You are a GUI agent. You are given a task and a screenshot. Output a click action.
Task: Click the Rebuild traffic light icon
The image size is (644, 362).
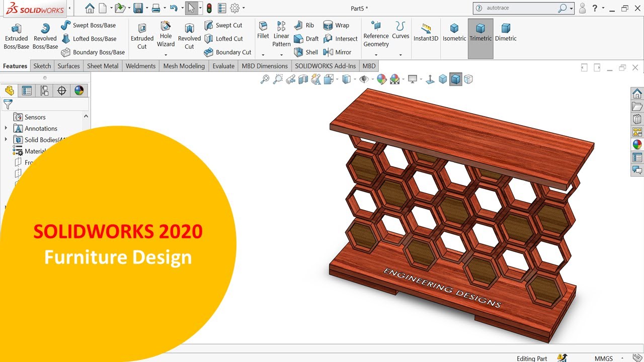pos(209,8)
